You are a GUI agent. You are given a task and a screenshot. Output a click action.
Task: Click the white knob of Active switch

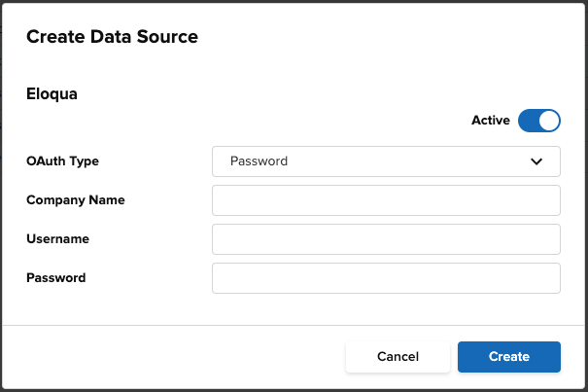pos(549,121)
